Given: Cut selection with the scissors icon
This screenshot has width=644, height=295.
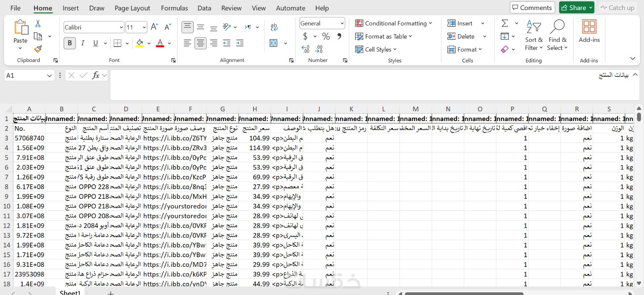Looking at the screenshot, I should point(38,24).
